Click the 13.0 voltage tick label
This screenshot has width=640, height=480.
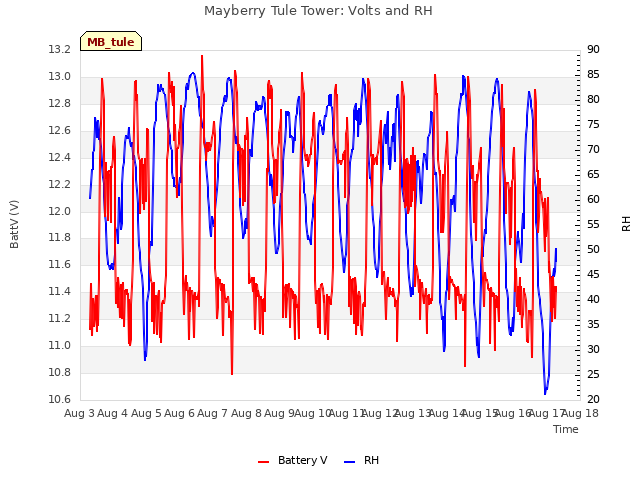tap(60, 77)
